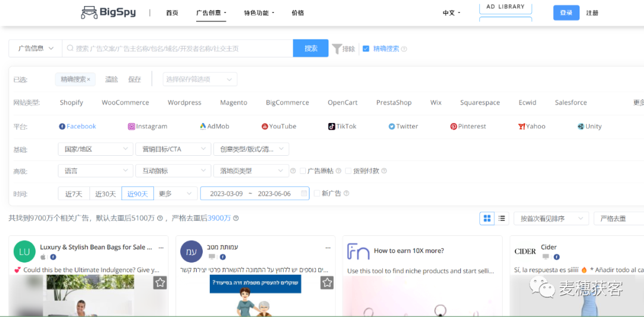
Task: Enable the 货到付款 checkbox
Action: tap(348, 171)
